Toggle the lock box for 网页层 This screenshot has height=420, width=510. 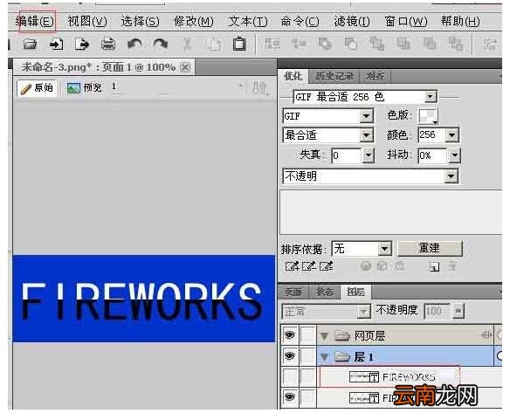coord(307,334)
